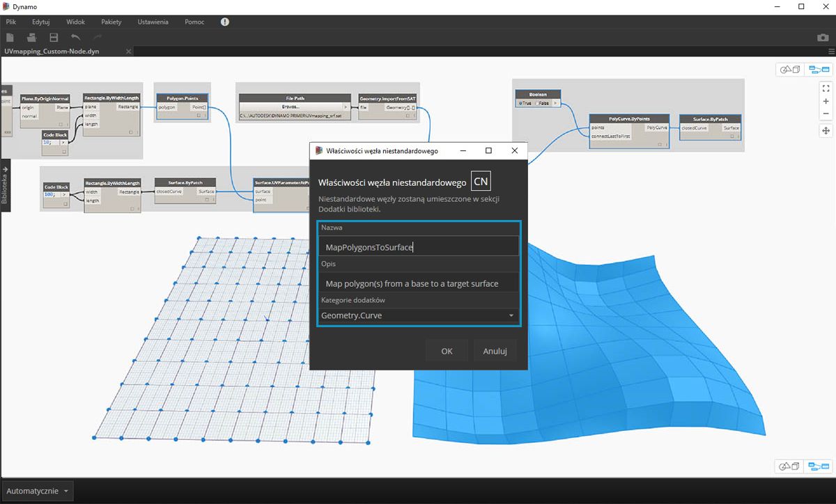Click OK in custom node dialog
This screenshot has width=836, height=504.
[447, 352]
